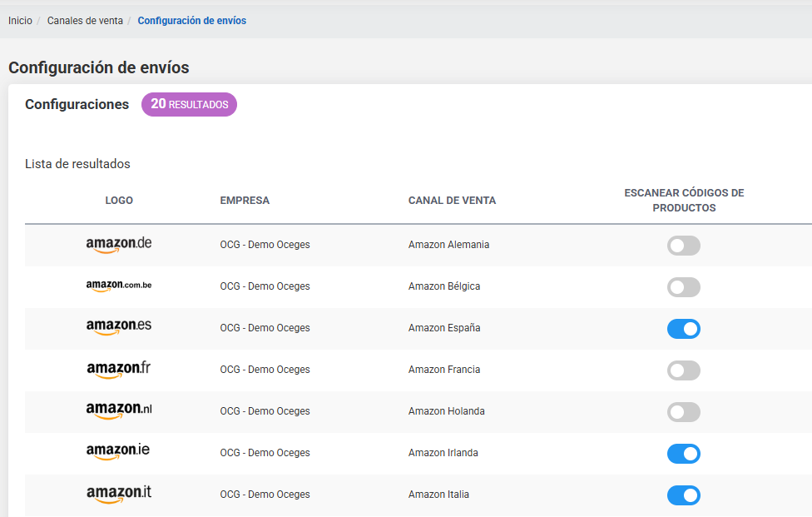Enable product code scanning for Amazon Alemania
The image size is (812, 517).
click(684, 246)
